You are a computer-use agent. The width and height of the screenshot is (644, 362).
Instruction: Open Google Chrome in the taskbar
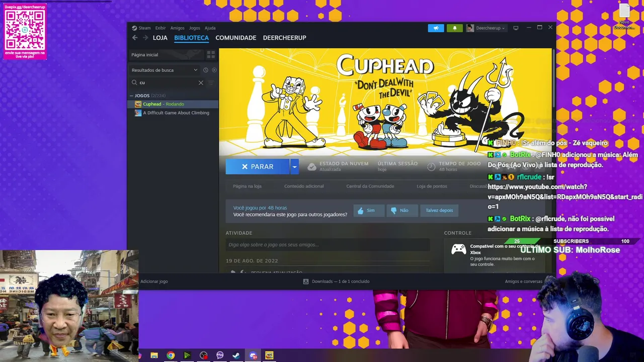click(x=171, y=355)
